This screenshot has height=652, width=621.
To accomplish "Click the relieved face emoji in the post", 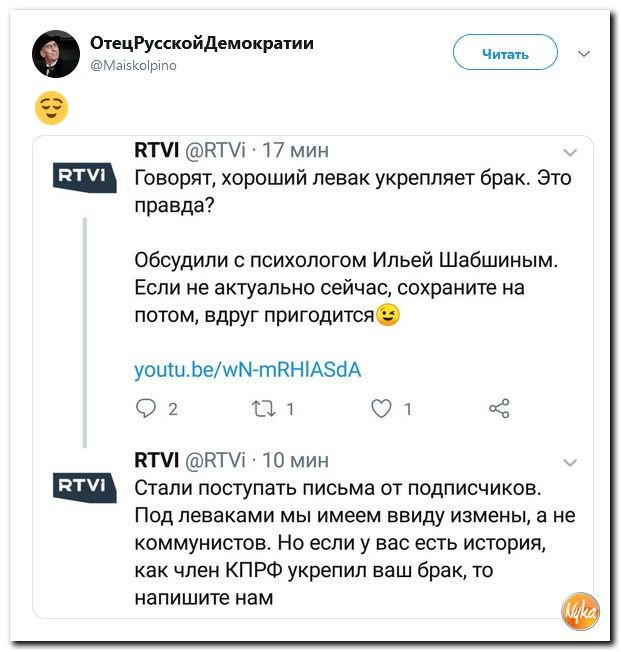I will [x=51, y=108].
